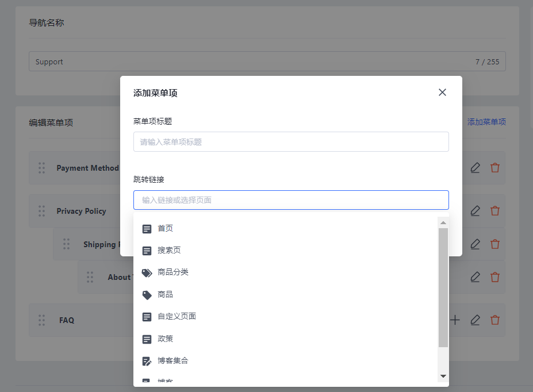Pick 自定义页面 from the dropdown

286,317
